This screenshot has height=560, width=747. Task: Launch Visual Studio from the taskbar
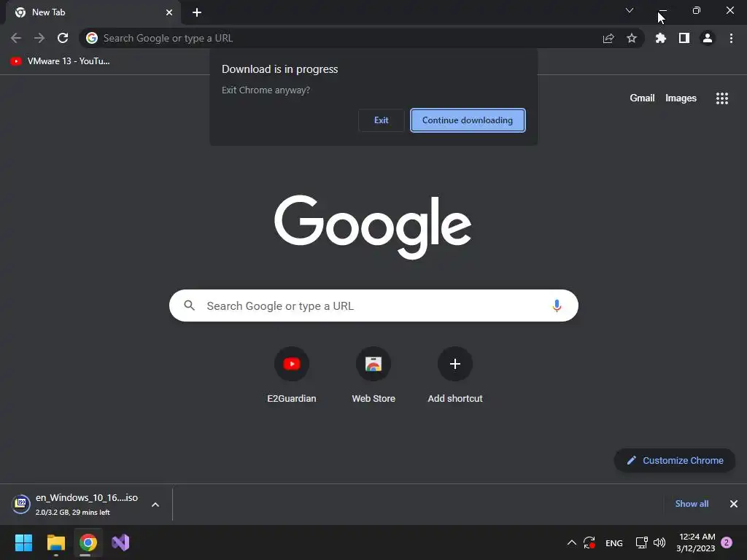(x=120, y=542)
